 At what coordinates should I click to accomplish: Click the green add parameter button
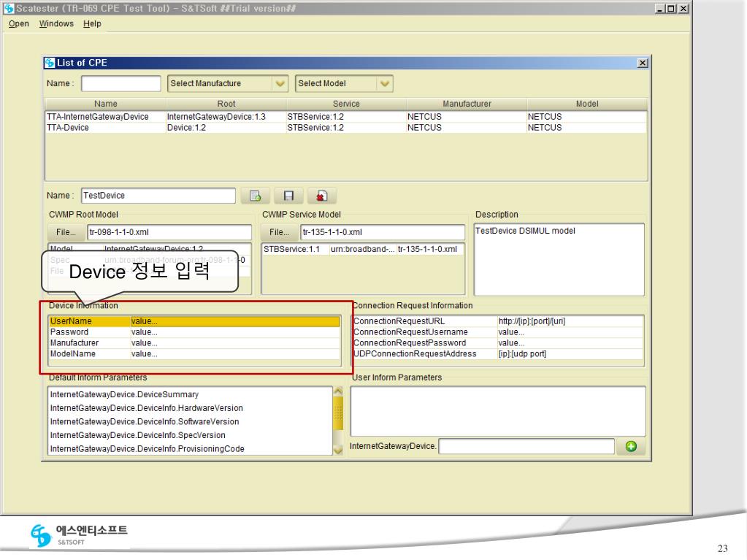631,446
